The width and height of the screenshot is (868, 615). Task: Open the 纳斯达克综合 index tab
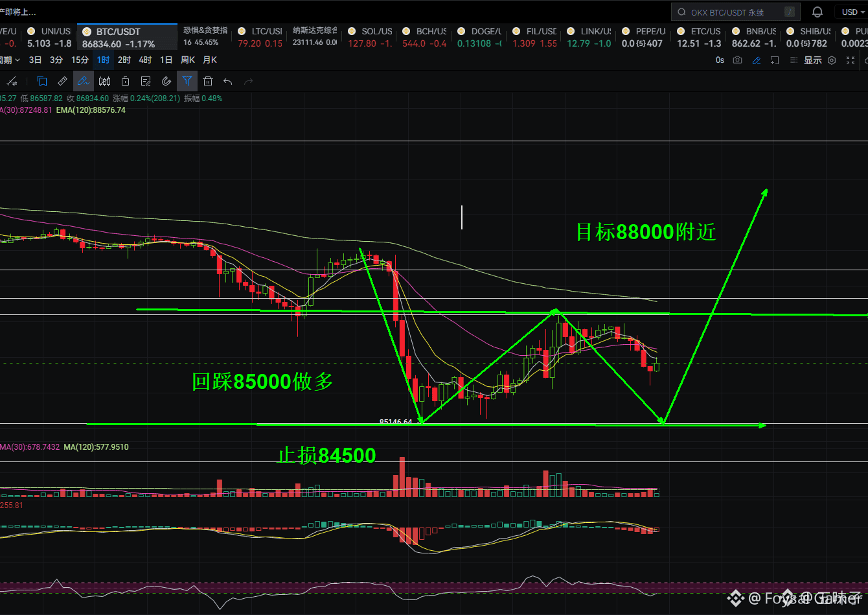(315, 37)
